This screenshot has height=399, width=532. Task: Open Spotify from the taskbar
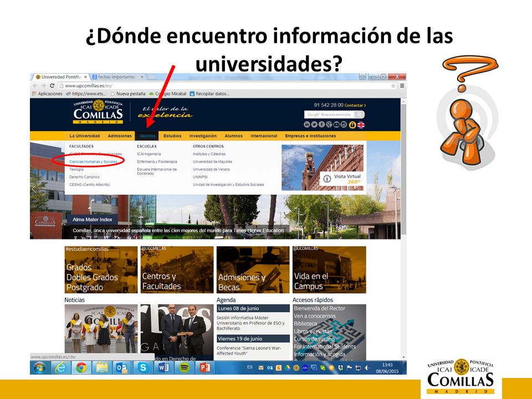[184, 367]
